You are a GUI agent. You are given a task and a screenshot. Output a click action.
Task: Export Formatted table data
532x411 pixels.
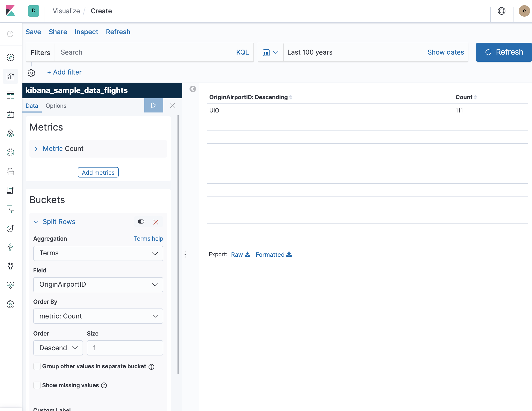point(274,255)
